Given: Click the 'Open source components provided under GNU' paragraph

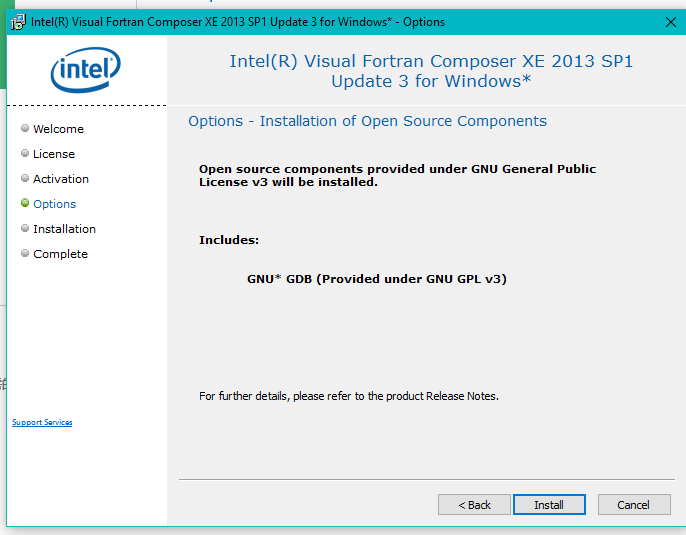Looking at the screenshot, I should (397, 175).
